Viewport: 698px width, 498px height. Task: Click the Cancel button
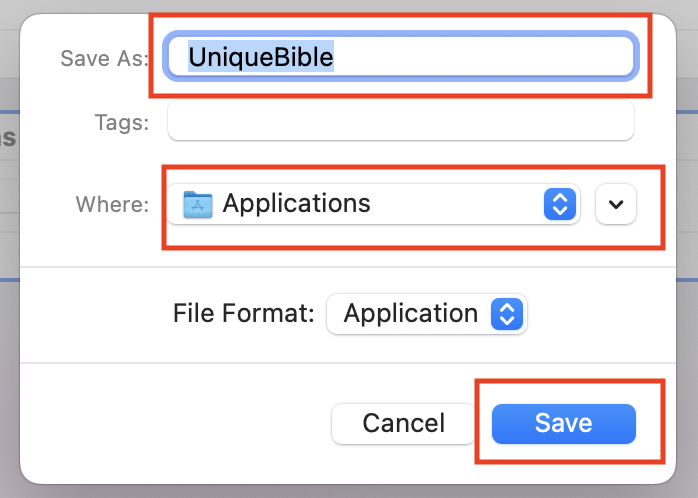[x=403, y=423]
